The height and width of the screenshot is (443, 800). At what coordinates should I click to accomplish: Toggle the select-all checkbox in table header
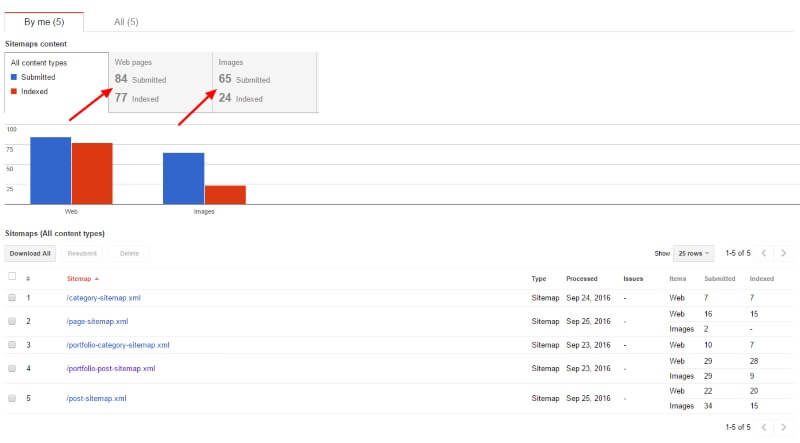click(12, 277)
